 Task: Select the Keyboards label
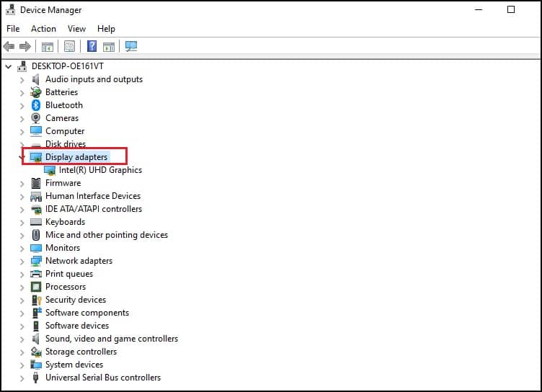65,222
